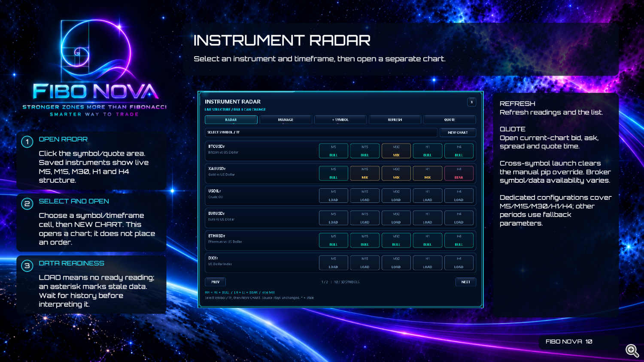This screenshot has height=362, width=644.
Task: Select DXYr H4 LOAD cell
Action: (x=459, y=262)
